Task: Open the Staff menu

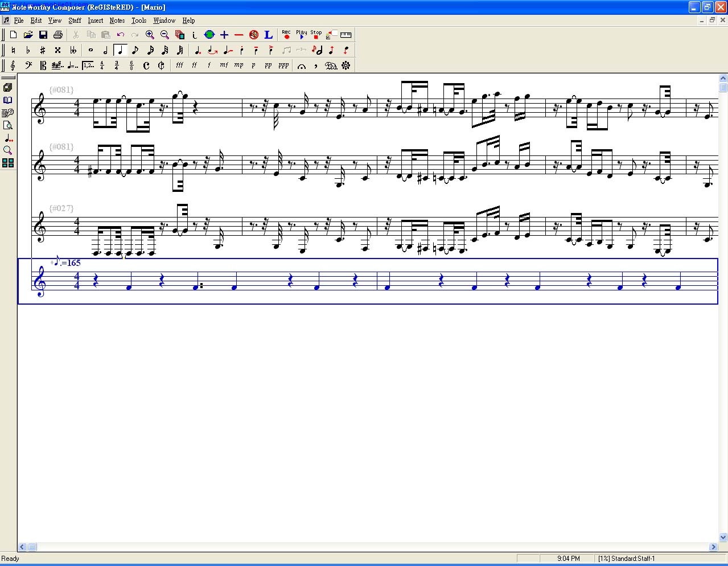Action: point(75,20)
